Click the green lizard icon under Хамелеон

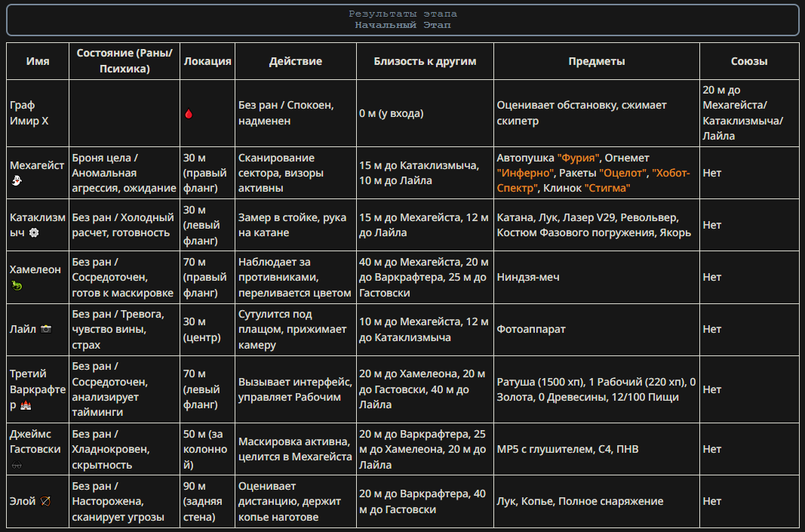15,285
